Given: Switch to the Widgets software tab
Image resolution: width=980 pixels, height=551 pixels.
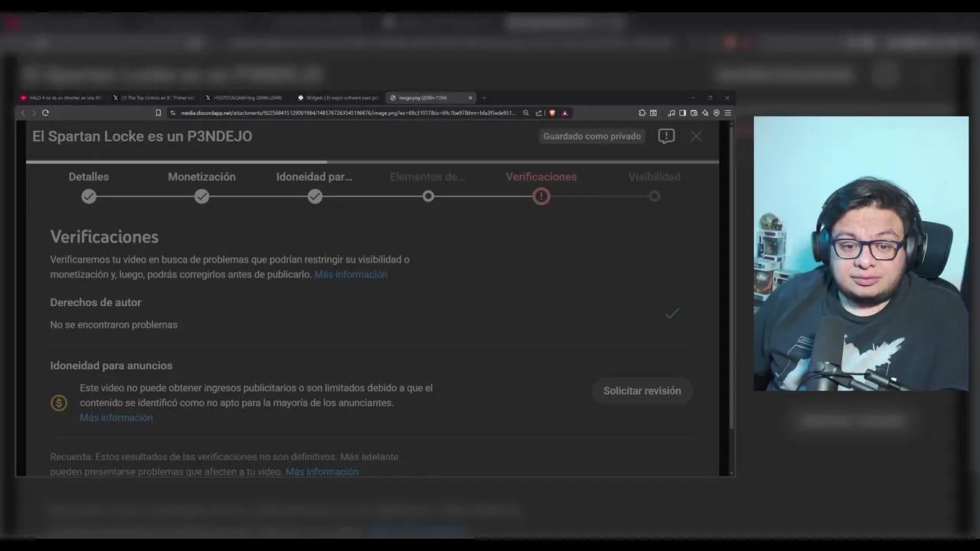Looking at the screenshot, I should tap(338, 98).
